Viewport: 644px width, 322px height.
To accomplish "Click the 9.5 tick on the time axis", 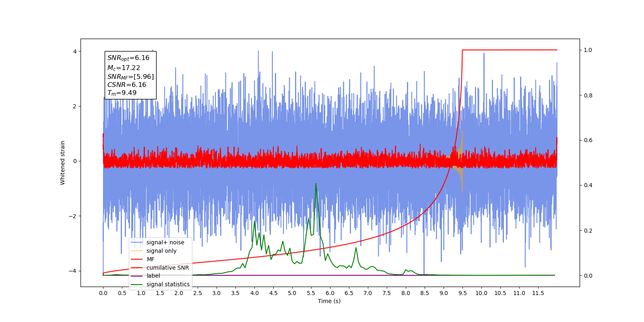I will click(x=462, y=293).
